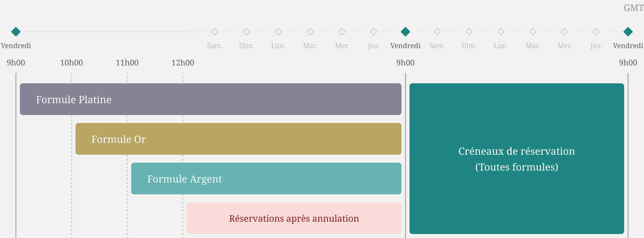Click the hollow diamond above Sam.
The image size is (644, 238).
[x=214, y=32]
